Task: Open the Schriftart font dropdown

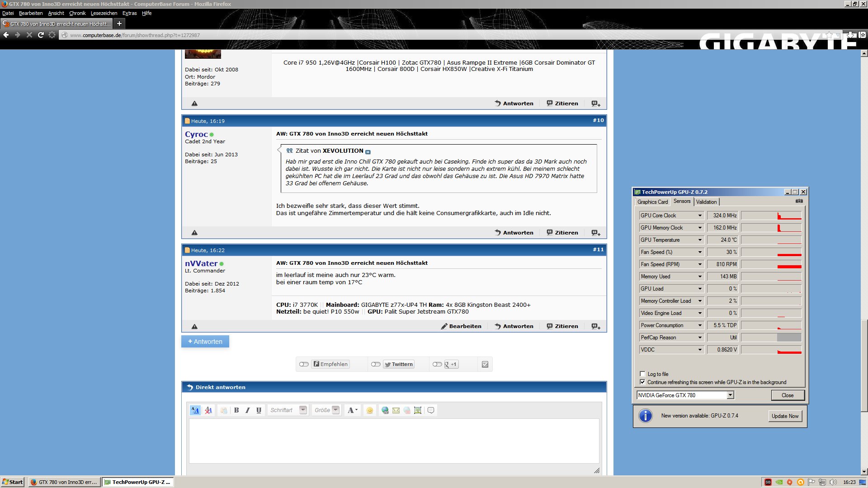Action: (x=288, y=410)
